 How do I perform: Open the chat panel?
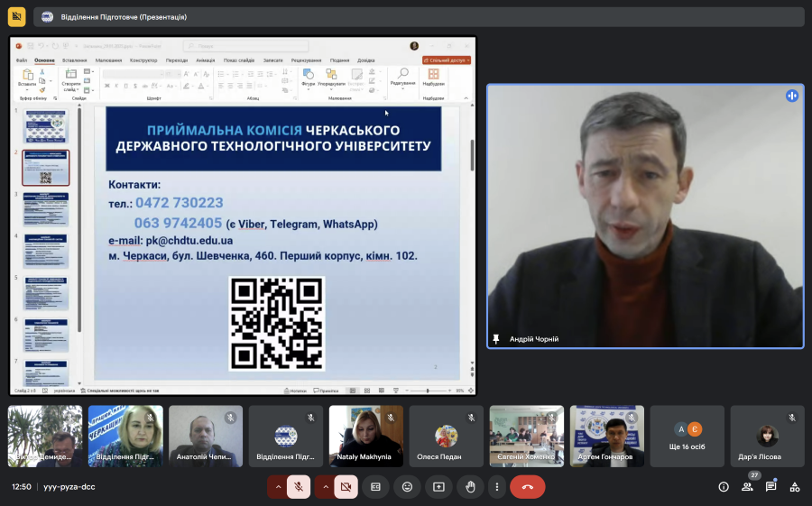(771, 487)
